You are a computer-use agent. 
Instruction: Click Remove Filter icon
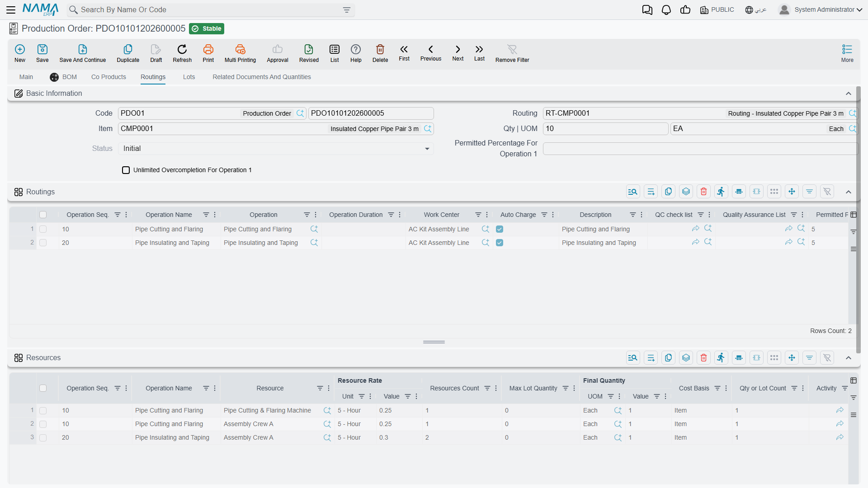[512, 53]
